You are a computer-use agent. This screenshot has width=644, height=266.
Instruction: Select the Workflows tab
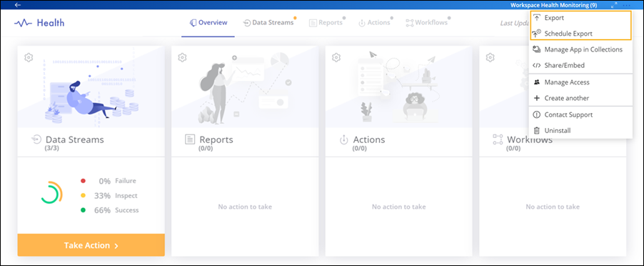click(428, 23)
